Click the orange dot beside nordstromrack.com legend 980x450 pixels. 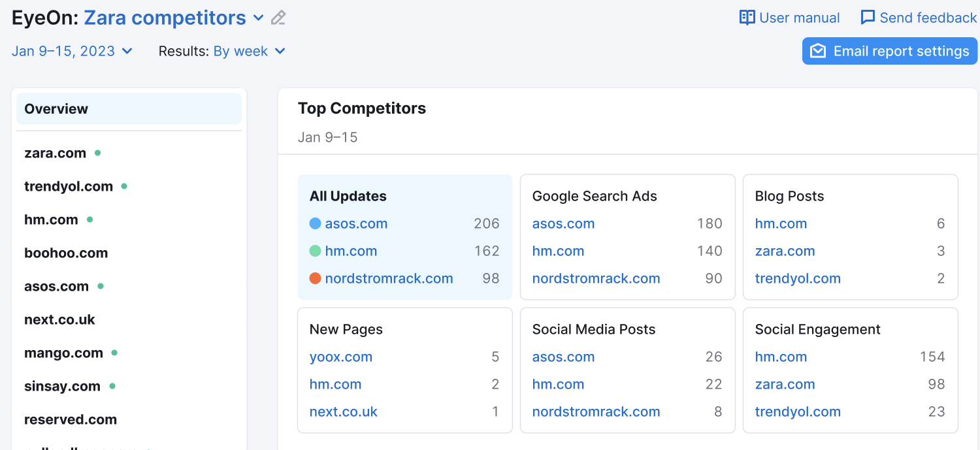(316, 278)
